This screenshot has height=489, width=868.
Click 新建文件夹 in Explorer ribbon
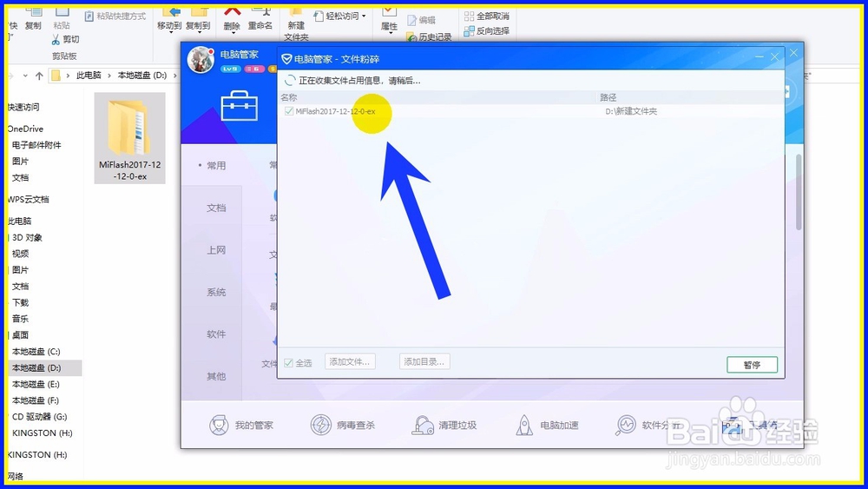click(x=297, y=25)
